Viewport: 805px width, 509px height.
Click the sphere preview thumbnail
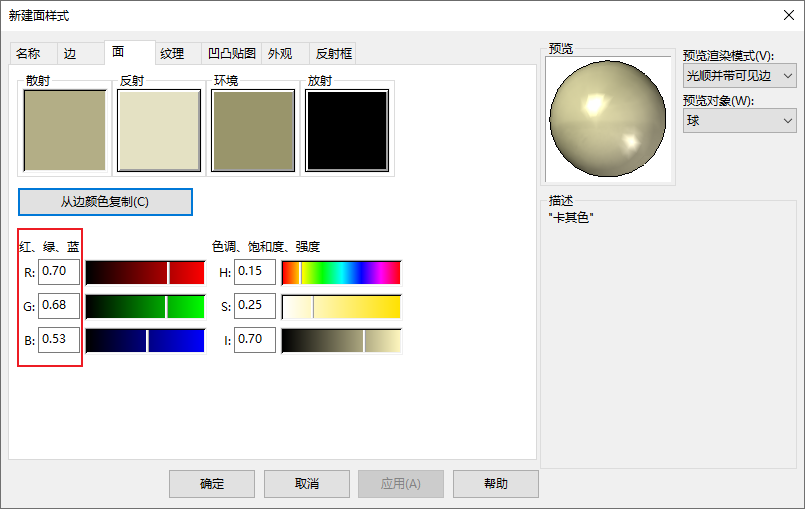click(608, 119)
